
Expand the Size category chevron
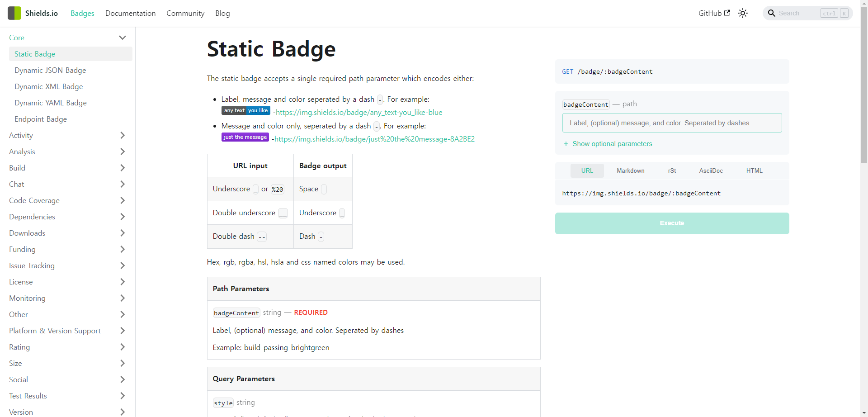pos(122,363)
